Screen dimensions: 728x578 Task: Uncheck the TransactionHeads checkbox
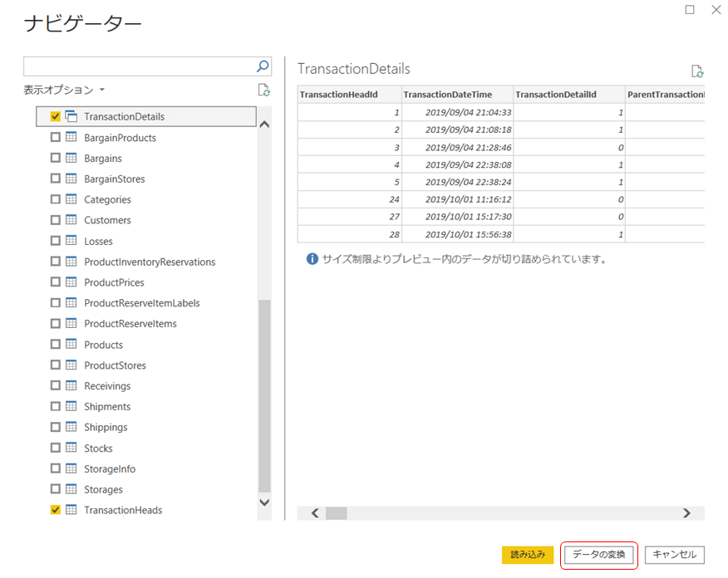[x=55, y=509]
